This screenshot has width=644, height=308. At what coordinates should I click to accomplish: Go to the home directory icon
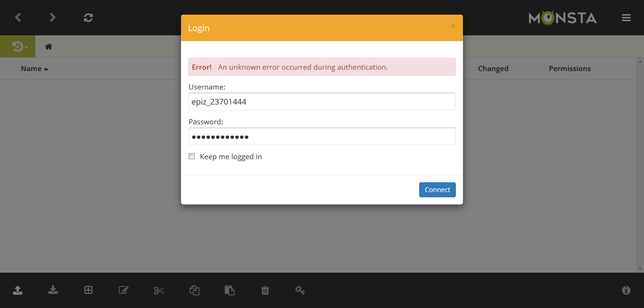pos(49,47)
